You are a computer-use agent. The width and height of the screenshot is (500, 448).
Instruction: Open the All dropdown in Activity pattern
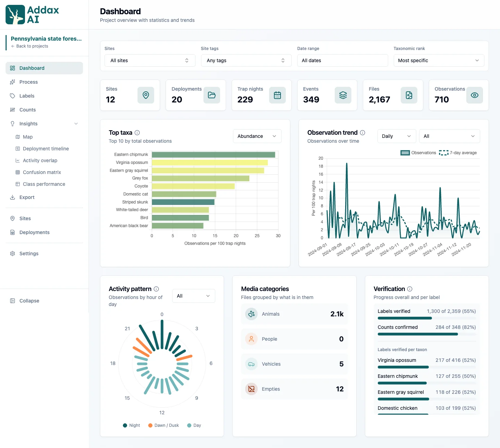194,296
